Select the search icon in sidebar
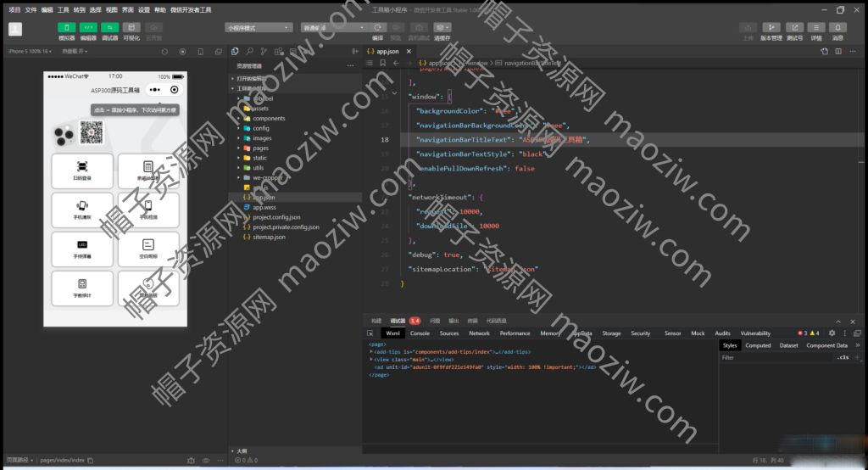 (250, 52)
